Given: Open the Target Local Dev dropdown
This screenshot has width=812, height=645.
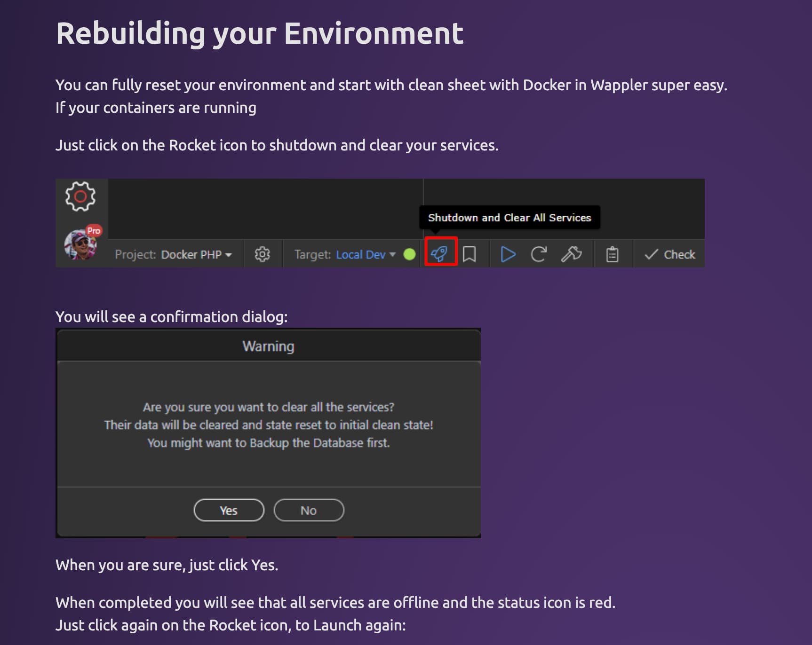Looking at the screenshot, I should click(x=345, y=254).
